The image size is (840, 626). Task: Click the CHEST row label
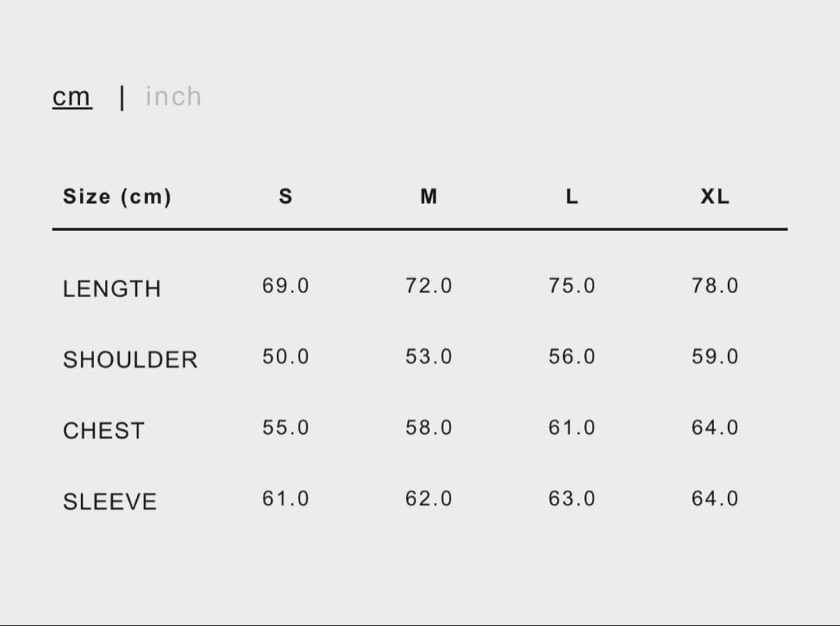(x=103, y=431)
